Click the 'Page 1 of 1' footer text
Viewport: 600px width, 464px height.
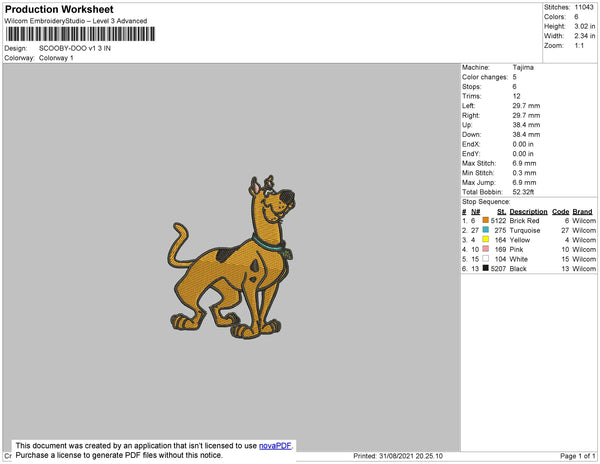coord(578,456)
